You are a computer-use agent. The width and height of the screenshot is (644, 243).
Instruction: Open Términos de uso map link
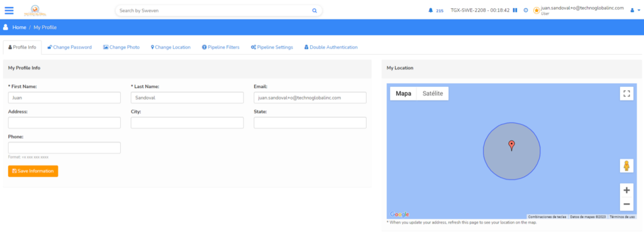tap(622, 217)
